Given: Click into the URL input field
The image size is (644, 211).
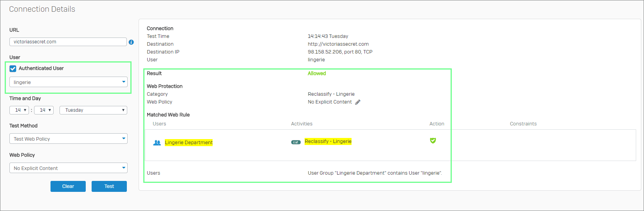Looking at the screenshot, I should click(68, 42).
